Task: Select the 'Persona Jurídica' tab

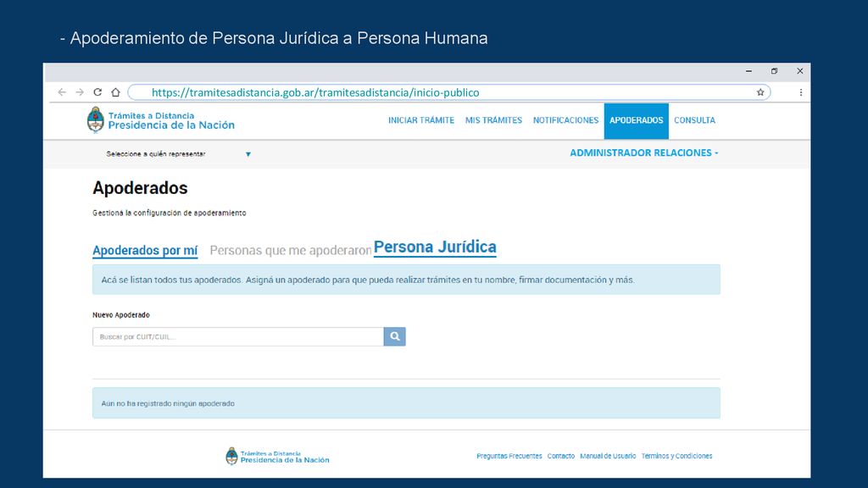Action: click(435, 247)
